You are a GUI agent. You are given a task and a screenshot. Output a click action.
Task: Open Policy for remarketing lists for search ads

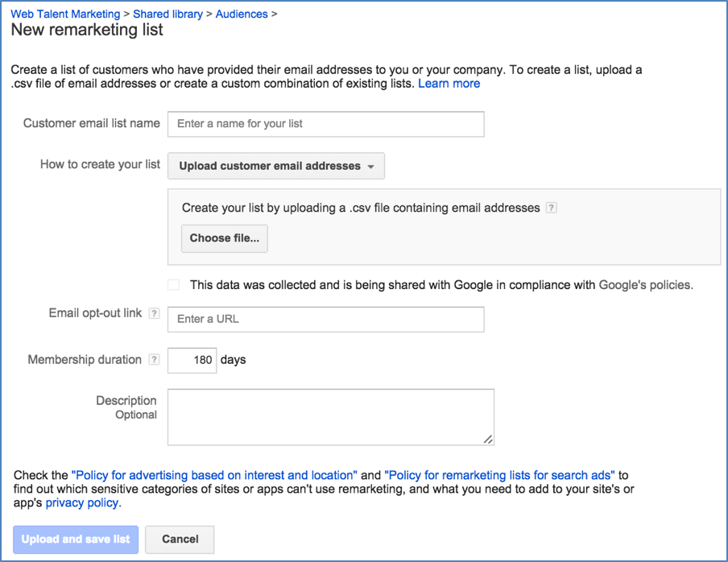click(x=499, y=475)
